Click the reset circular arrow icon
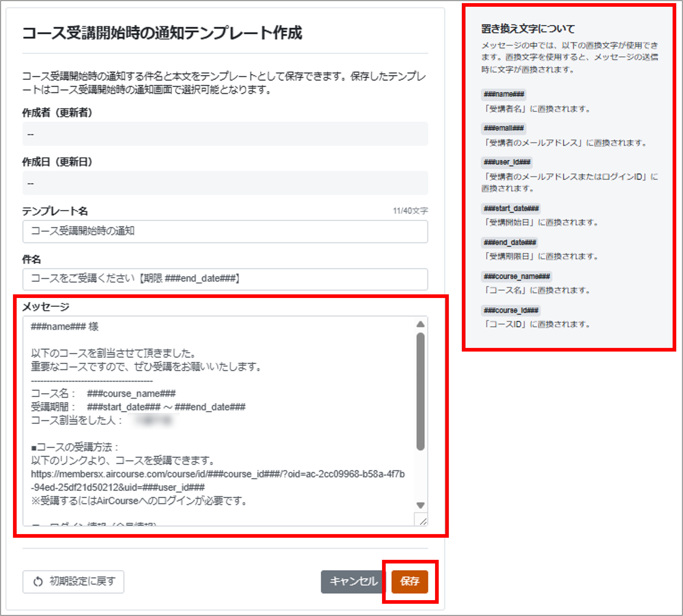Screen dimensions: 683x616 pos(38,581)
